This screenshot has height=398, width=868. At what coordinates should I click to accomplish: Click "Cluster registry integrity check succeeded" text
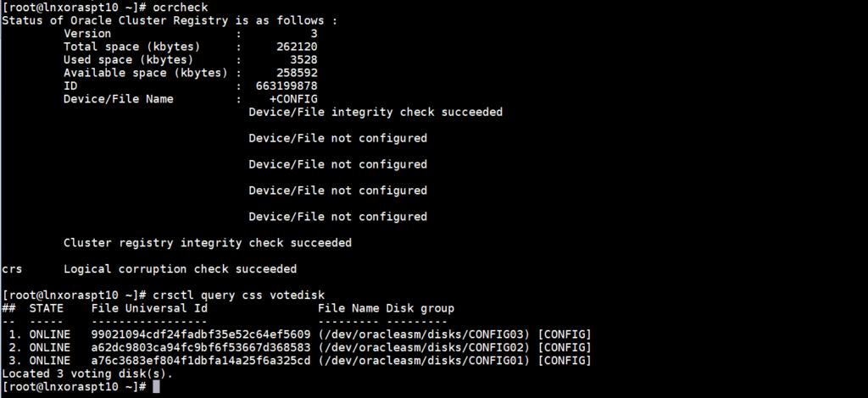pyautogui.click(x=207, y=243)
